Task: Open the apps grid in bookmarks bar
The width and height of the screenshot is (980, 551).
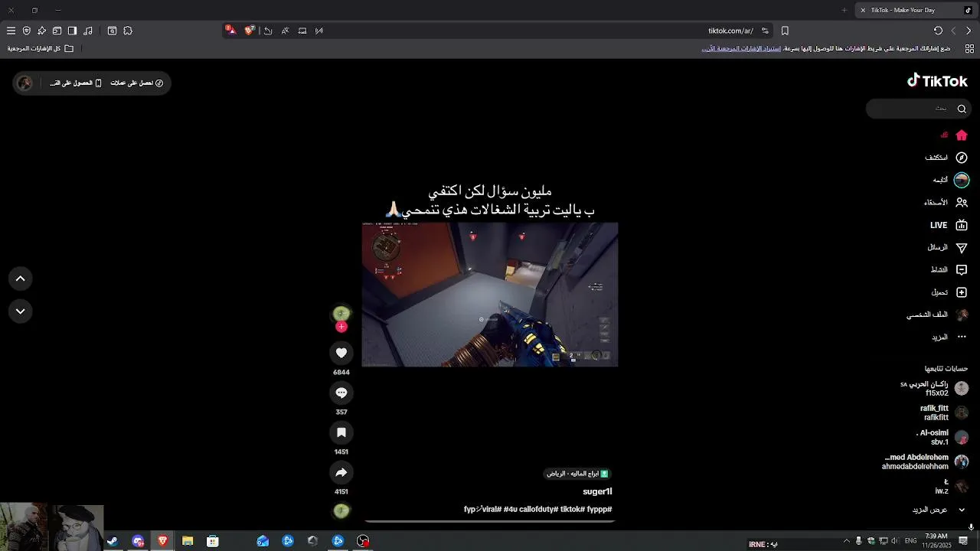Action: 969,48
